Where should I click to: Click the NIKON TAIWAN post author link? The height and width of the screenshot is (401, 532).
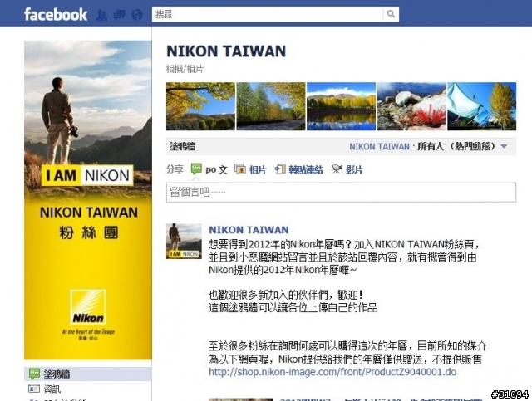[x=249, y=230]
